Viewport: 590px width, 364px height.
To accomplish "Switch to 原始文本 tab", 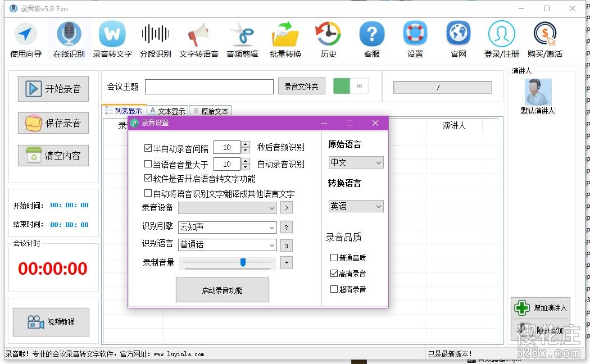I will [x=210, y=111].
